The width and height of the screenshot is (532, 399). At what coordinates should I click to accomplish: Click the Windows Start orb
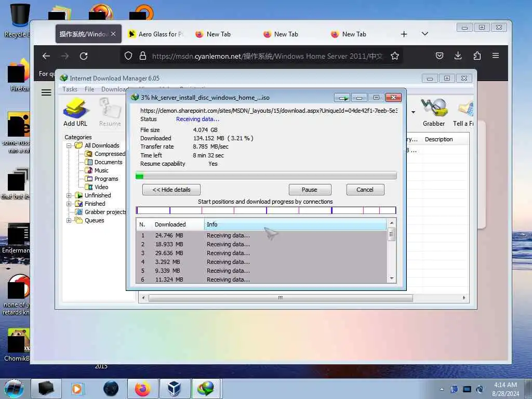14,389
